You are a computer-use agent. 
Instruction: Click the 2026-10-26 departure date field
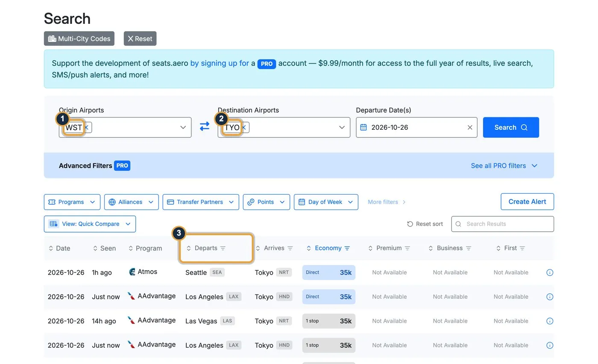pos(416,127)
